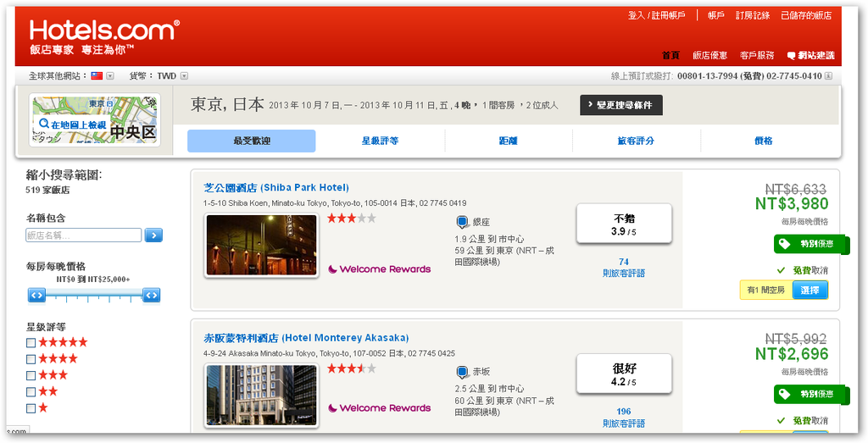Open the TWD currency dropdown
The height and width of the screenshot is (443, 868).
click(x=184, y=75)
